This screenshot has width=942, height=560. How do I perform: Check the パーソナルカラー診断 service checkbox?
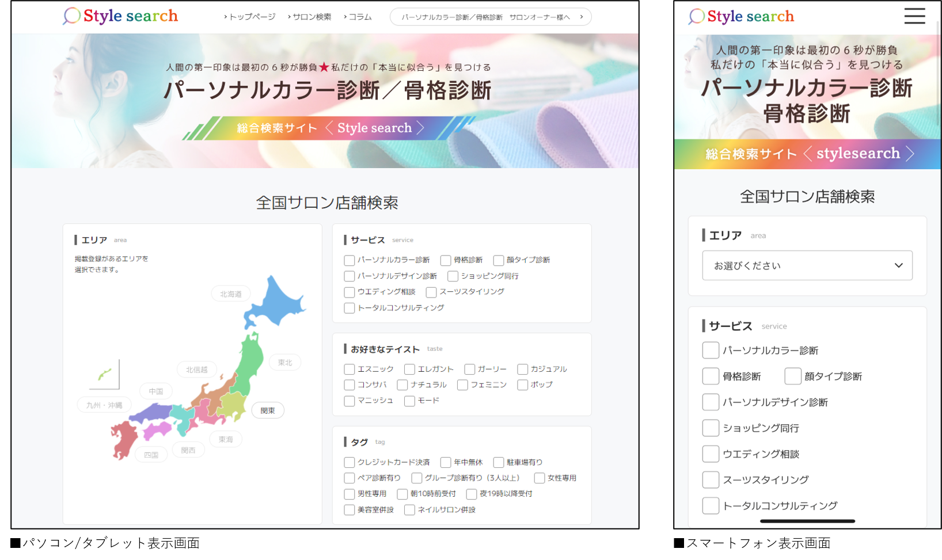pyautogui.click(x=349, y=260)
